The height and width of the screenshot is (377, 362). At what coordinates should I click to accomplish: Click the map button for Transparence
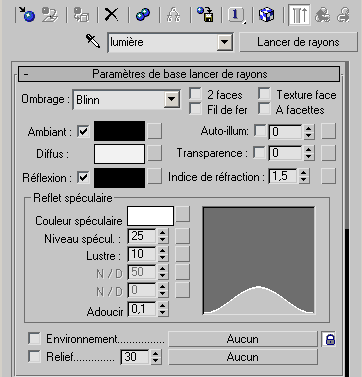328,153
